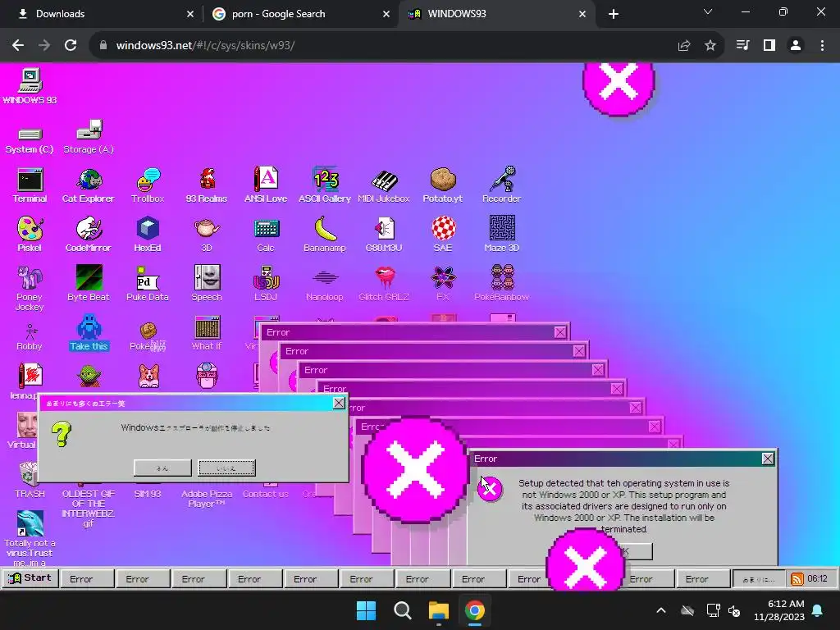Click right button in Japanese question dialog
The height and width of the screenshot is (630, 840).
tap(226, 468)
